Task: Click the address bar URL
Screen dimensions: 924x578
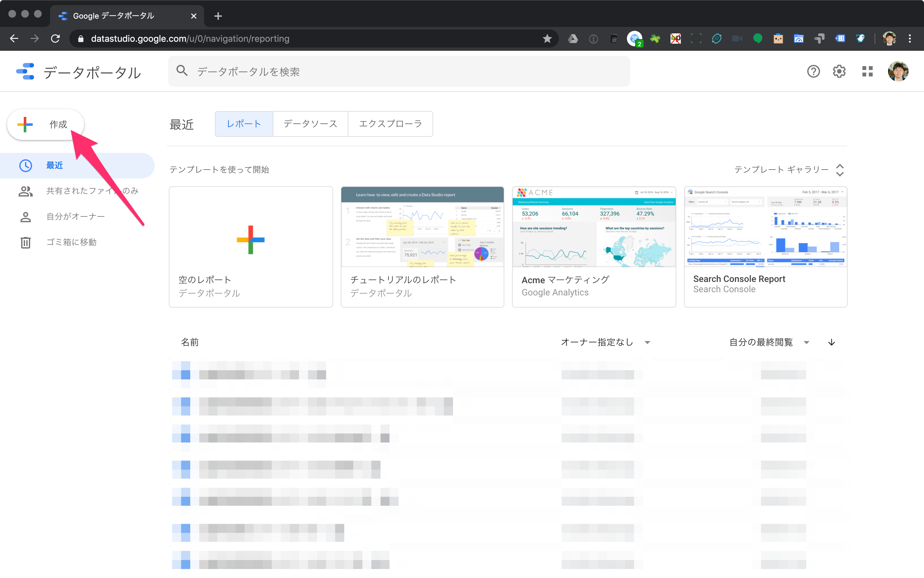Action: [x=190, y=39]
